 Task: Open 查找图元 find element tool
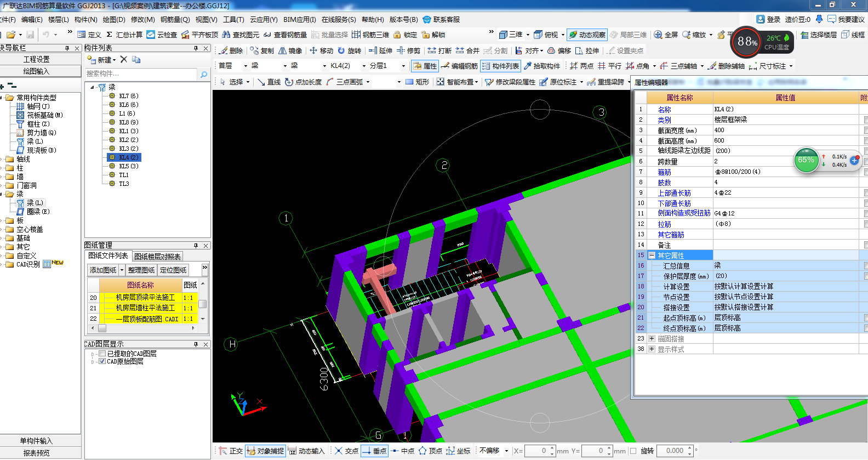click(241, 35)
